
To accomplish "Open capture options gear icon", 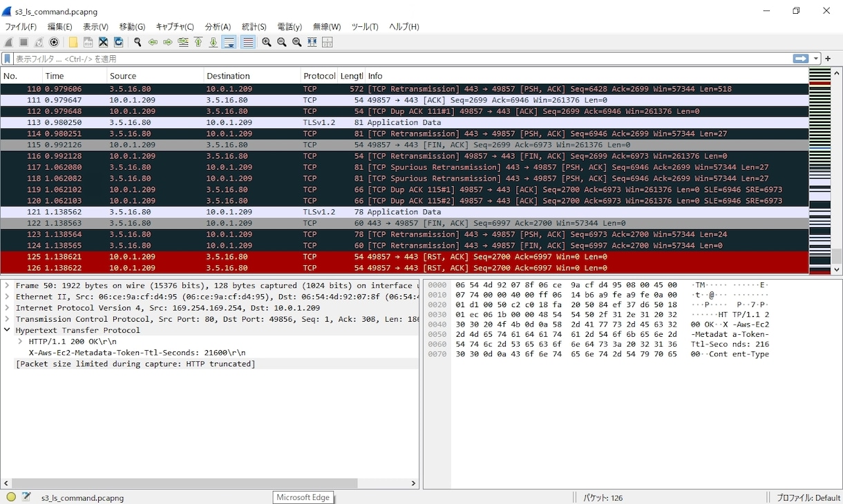I will click(54, 42).
